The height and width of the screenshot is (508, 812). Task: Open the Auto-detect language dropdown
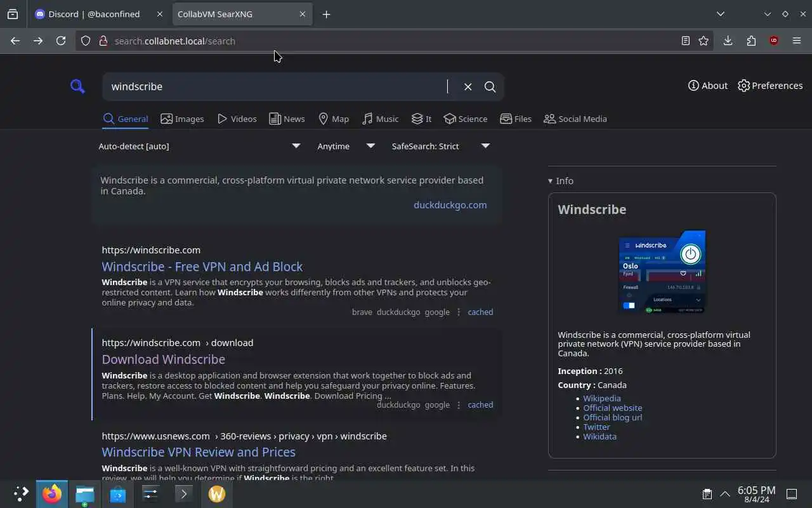(199, 146)
